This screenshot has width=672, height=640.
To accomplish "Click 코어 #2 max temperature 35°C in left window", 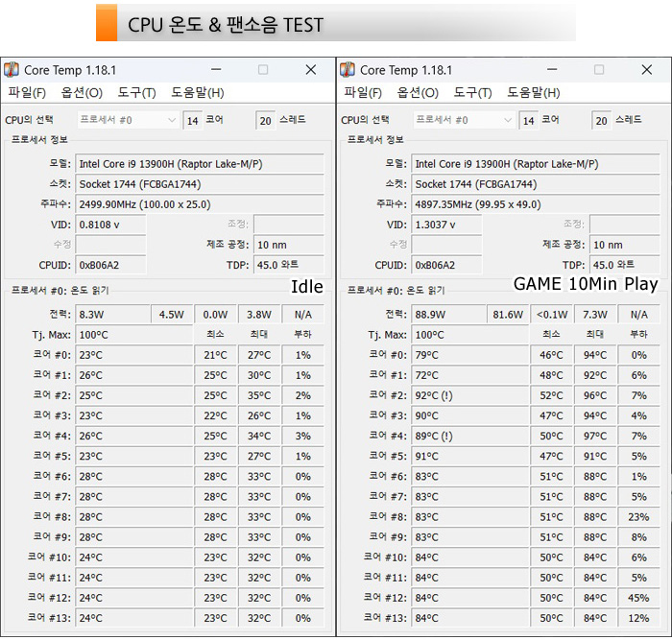I will [259, 395].
